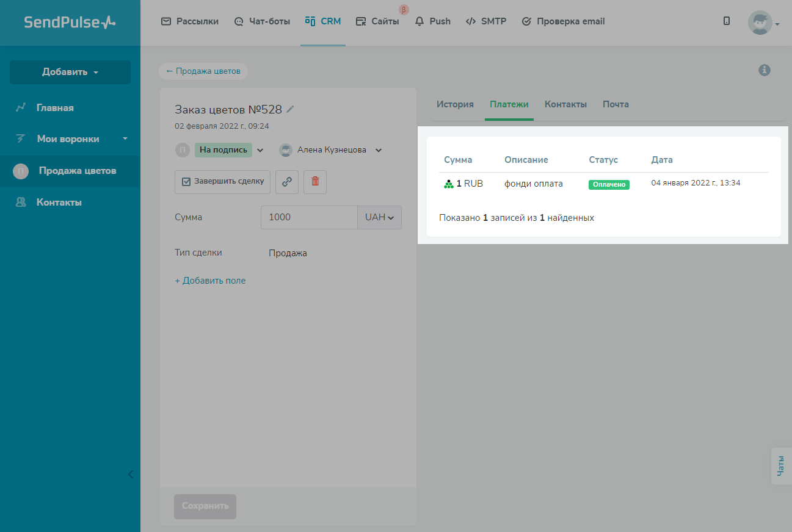
Task: Switch to the Платежи tab
Action: click(509, 104)
